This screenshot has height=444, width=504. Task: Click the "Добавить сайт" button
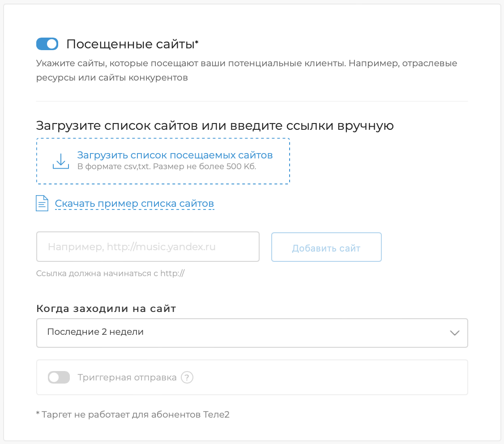click(x=326, y=247)
